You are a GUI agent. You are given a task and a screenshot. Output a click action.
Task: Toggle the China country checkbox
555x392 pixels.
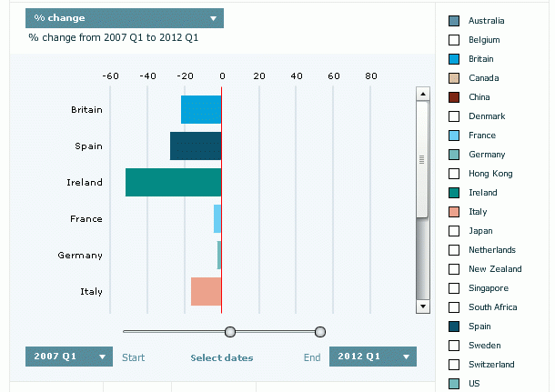(x=454, y=97)
